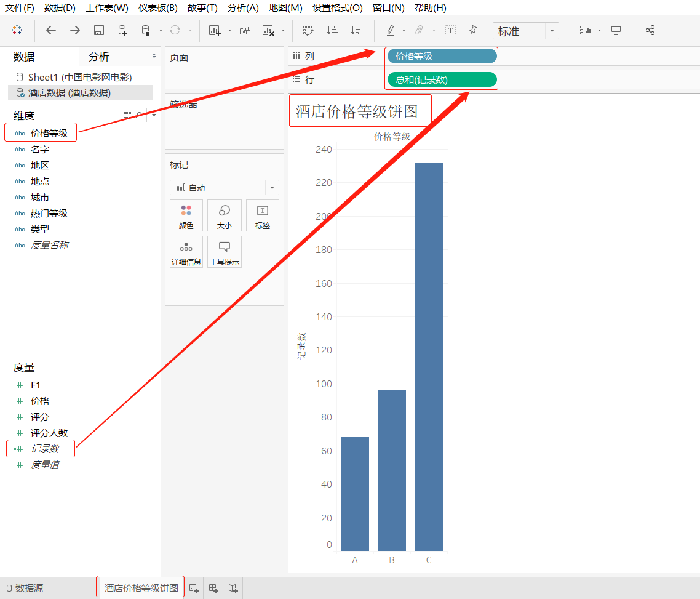Click the new worksheet toolbar icon
Viewport: 700px width, 599px height.
coord(215,30)
